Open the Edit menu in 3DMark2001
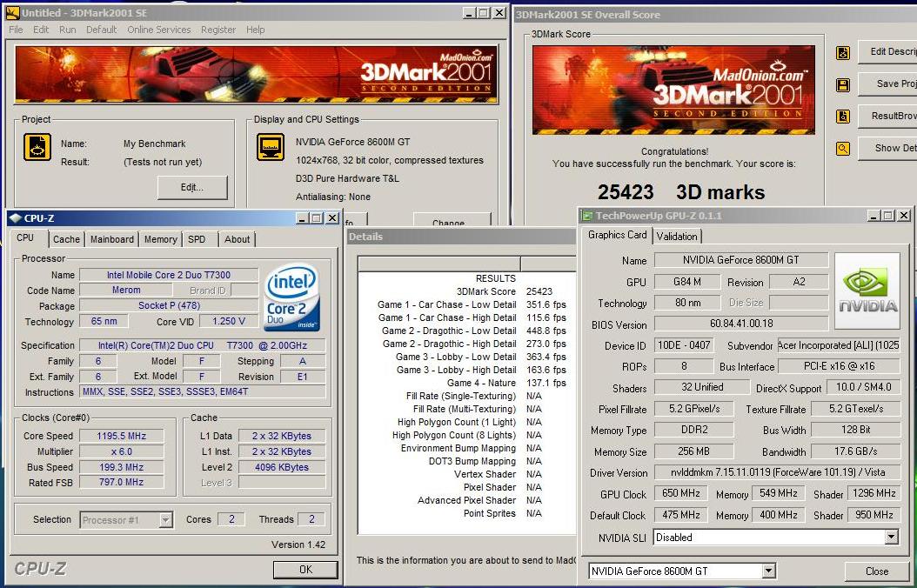The image size is (917, 588). tap(41, 30)
